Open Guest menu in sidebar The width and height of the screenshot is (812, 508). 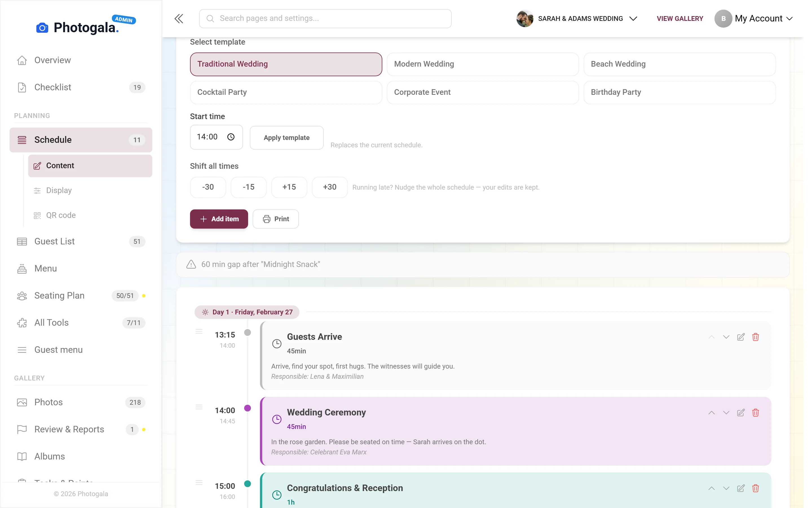coord(81,350)
